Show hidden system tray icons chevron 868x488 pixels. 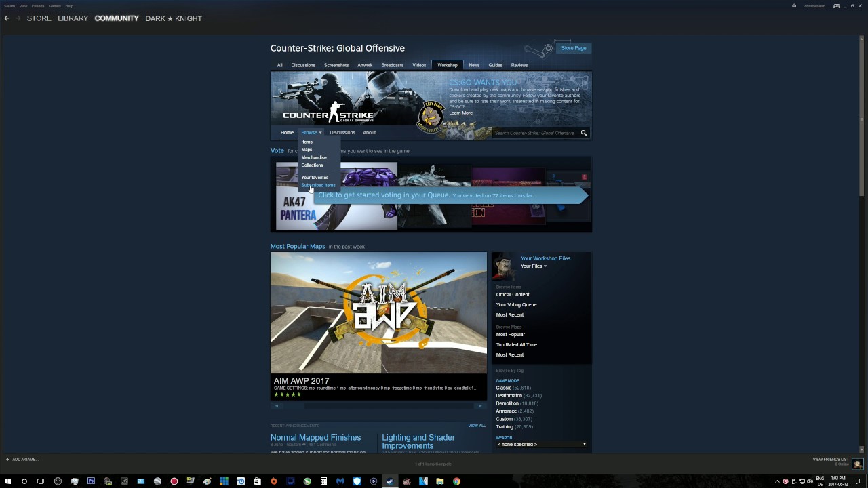click(777, 481)
